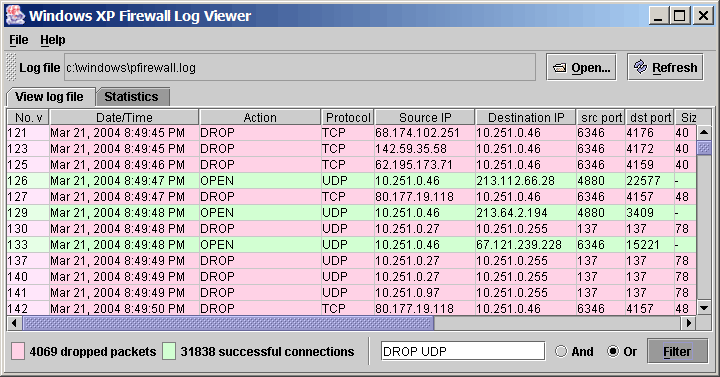The image size is (720, 377).
Task: Click the vertical scrollbar up arrow
Action: (x=704, y=133)
